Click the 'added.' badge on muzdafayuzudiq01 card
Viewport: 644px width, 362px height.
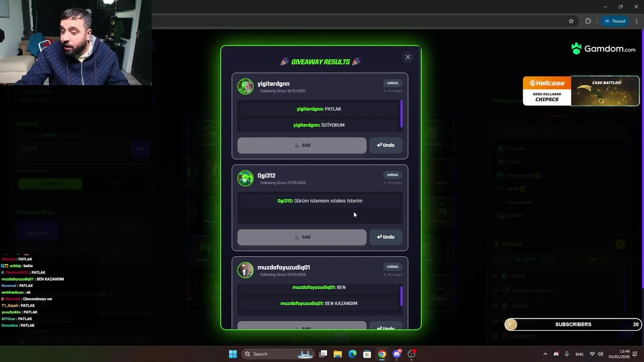click(x=393, y=266)
